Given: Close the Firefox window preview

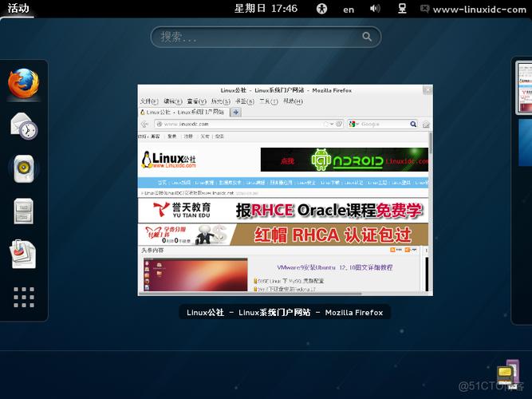Looking at the screenshot, I should click(428, 90).
